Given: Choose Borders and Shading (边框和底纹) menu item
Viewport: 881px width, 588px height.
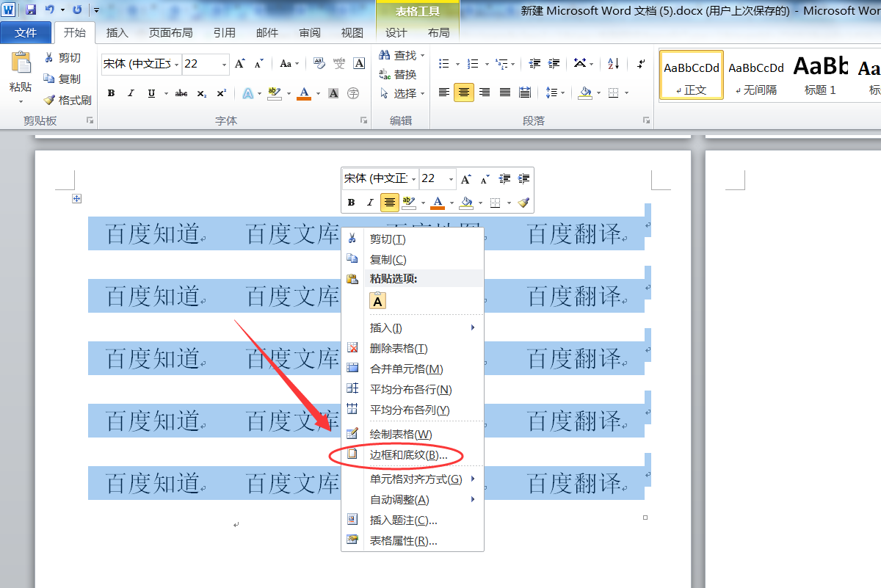Looking at the screenshot, I should click(x=413, y=455).
